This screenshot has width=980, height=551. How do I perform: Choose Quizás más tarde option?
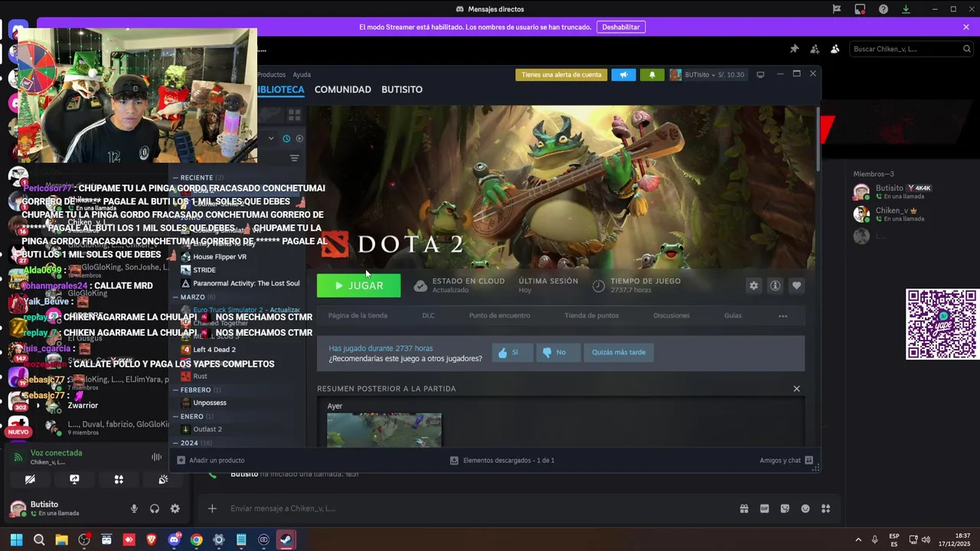tap(619, 352)
